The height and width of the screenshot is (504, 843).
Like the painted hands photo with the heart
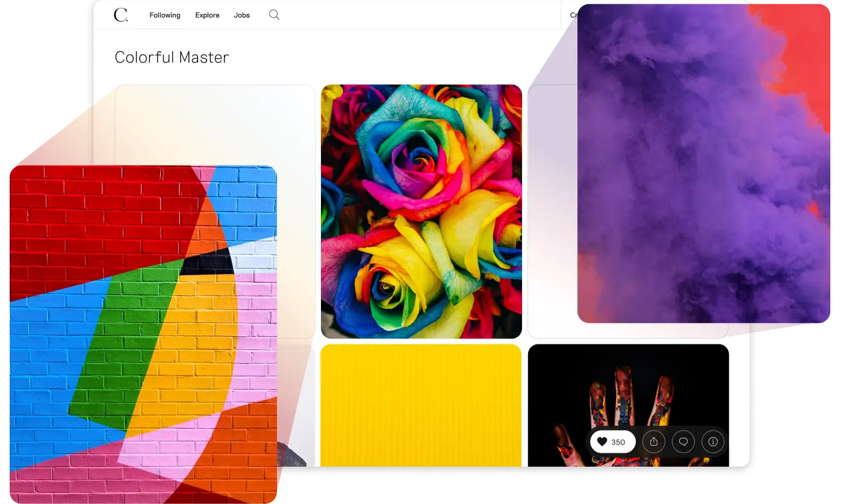coord(603,441)
